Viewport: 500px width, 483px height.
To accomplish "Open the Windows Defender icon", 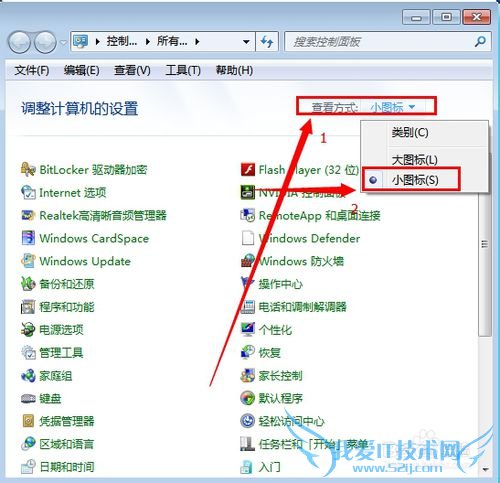I will [248, 238].
